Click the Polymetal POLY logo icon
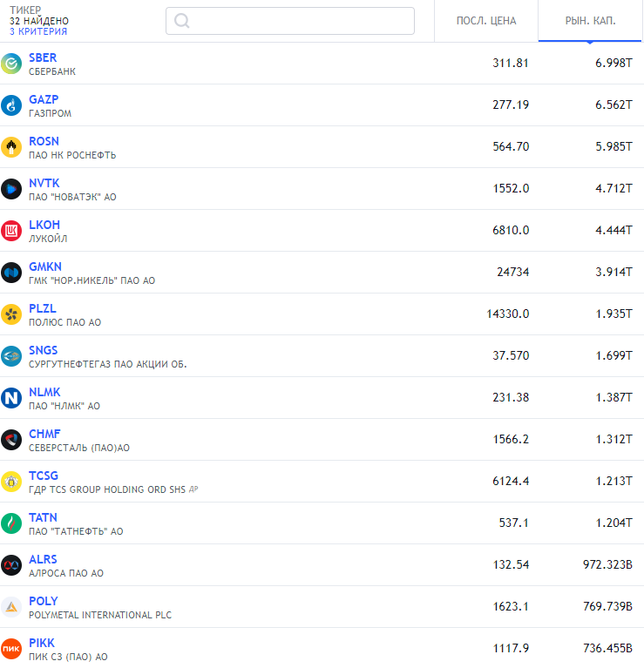The image size is (644, 668). pos(11,607)
